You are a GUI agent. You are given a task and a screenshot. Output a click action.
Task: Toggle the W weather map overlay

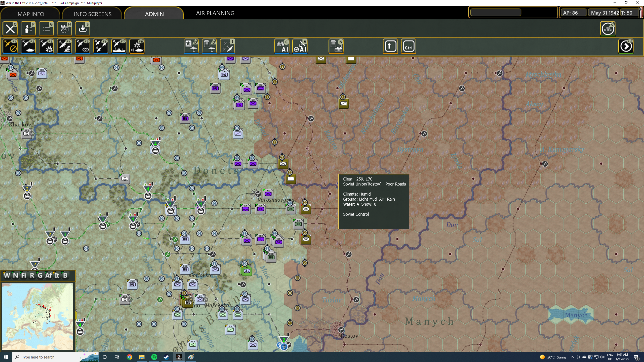[x=7, y=276]
